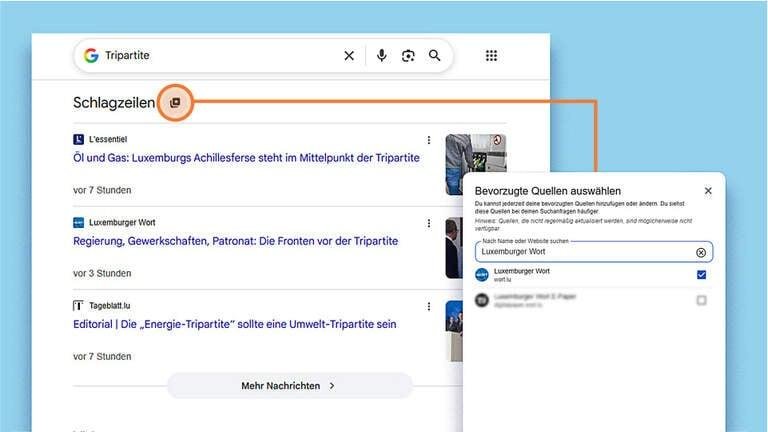Open options menu for Luxemburger Wort article
768x432 pixels.
coord(429,223)
